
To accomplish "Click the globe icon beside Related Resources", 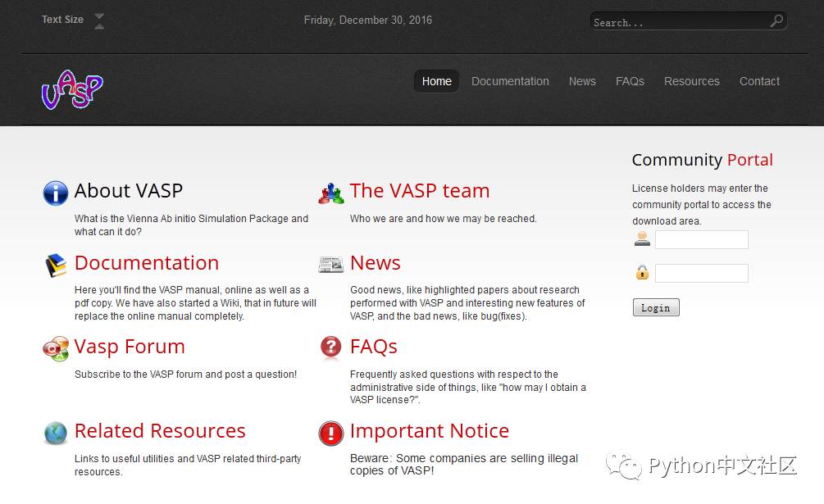I will click(x=56, y=434).
